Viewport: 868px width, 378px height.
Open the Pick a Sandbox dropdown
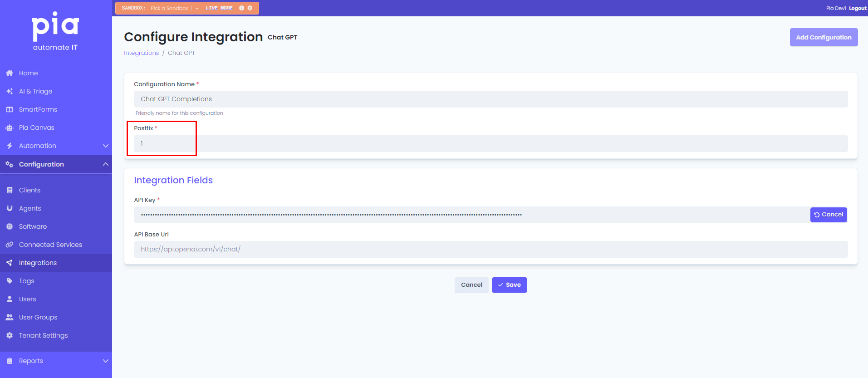pos(174,8)
